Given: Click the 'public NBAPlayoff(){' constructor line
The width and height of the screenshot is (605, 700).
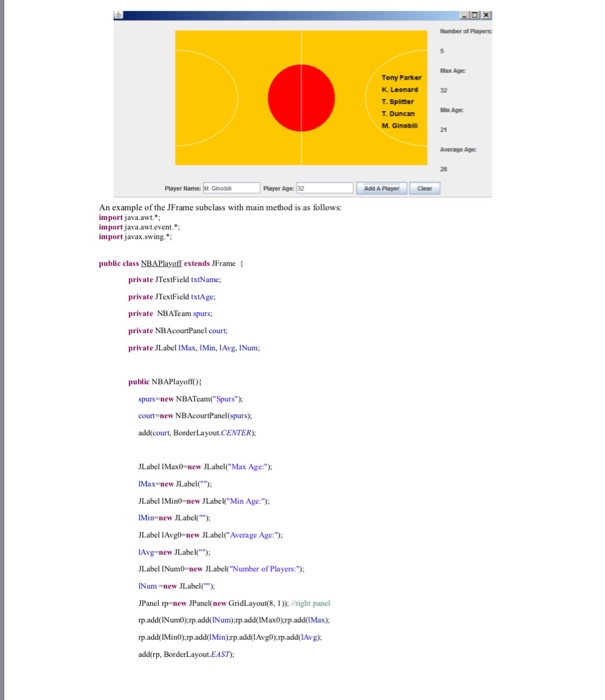Looking at the screenshot, I should point(165,382).
